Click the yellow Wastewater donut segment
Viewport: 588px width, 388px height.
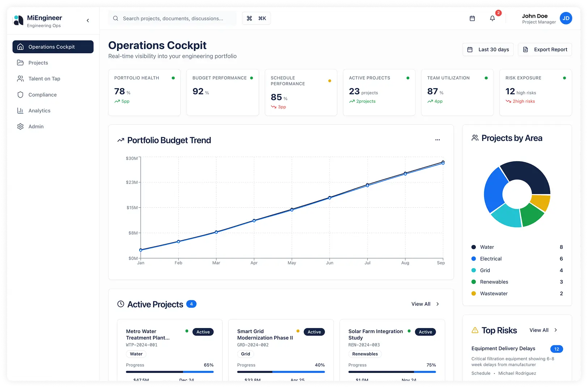[x=541, y=202]
